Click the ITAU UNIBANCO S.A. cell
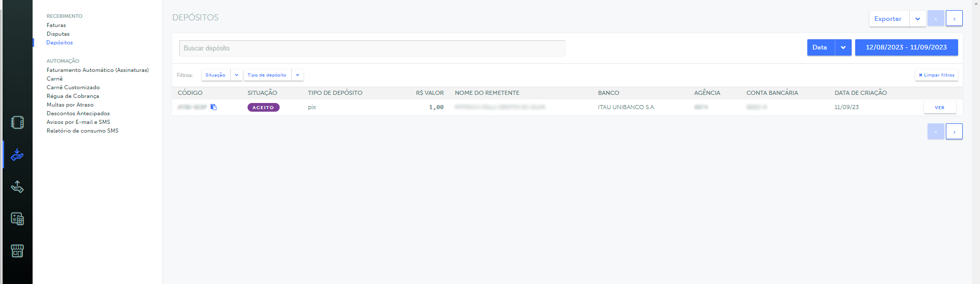Screen dimensions: 980x284 click(627, 107)
